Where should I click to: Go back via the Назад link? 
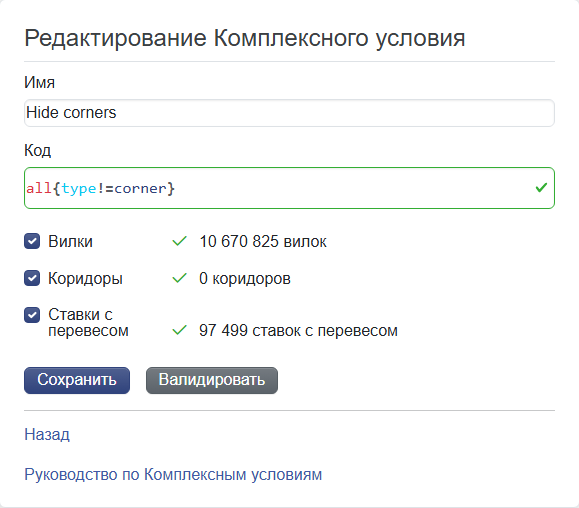coord(47,435)
